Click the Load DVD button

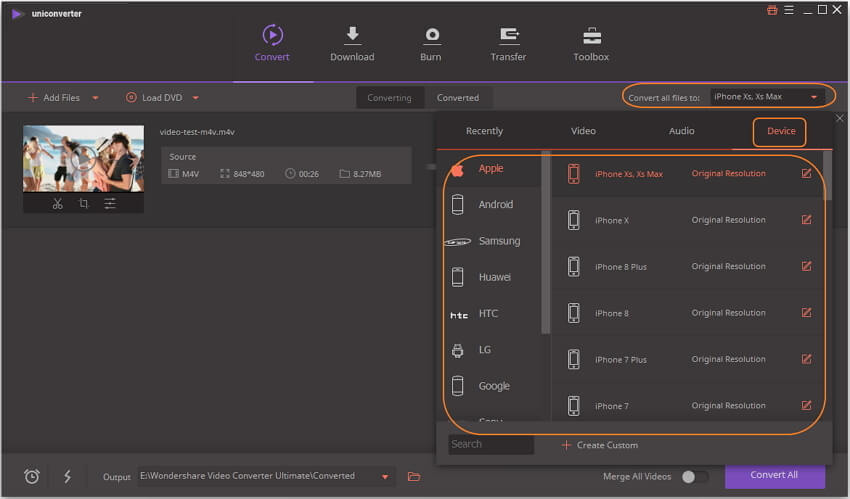tap(154, 98)
